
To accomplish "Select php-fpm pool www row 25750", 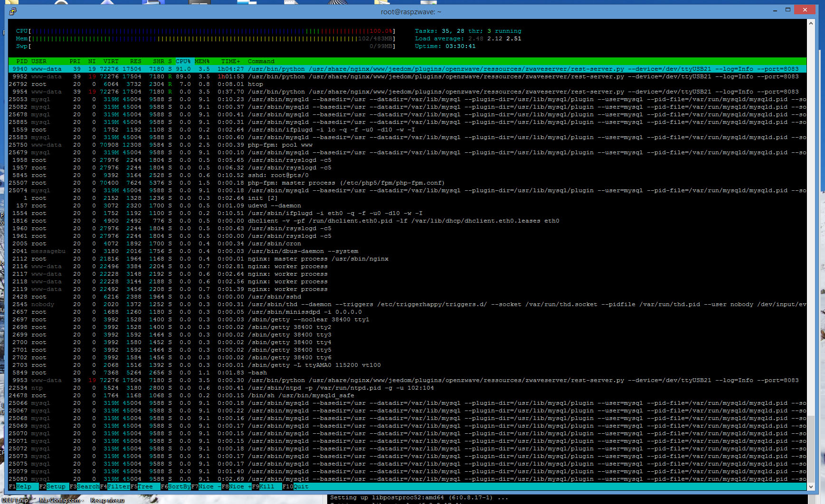I will (407, 145).
